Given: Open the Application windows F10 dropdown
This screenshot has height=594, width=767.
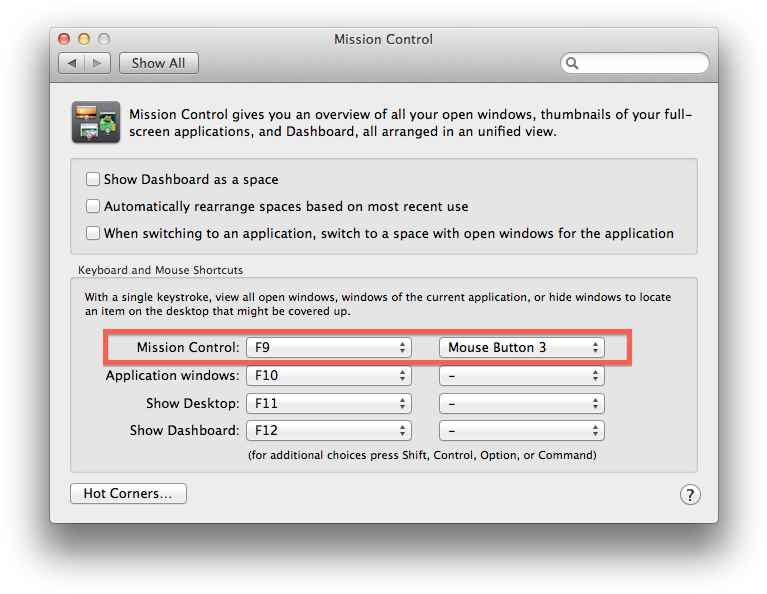Looking at the screenshot, I should pyautogui.click(x=329, y=376).
